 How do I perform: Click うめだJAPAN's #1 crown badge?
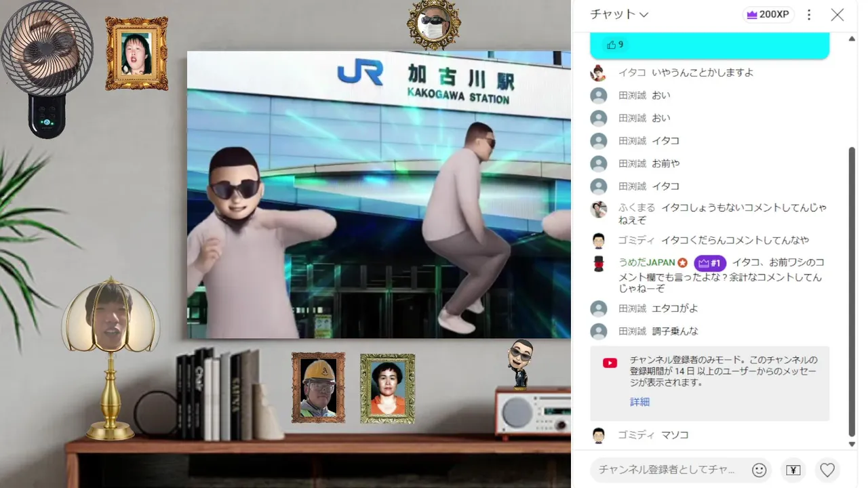(x=710, y=263)
